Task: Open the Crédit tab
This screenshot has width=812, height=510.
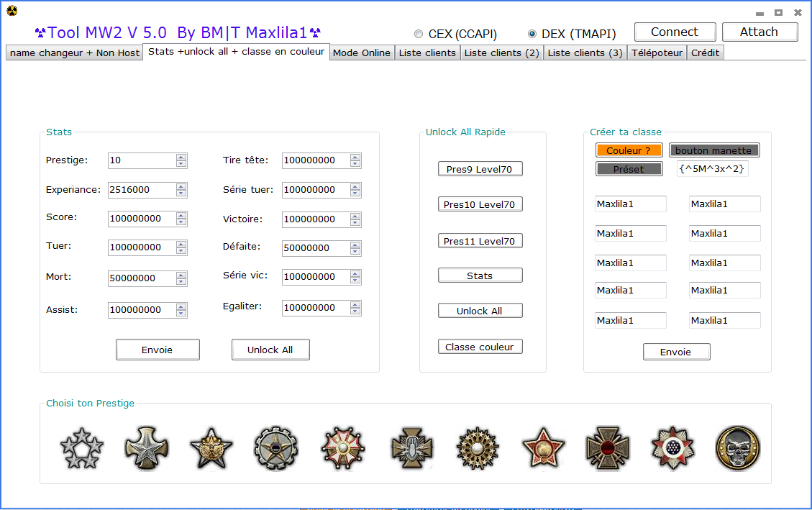Action: pos(706,53)
